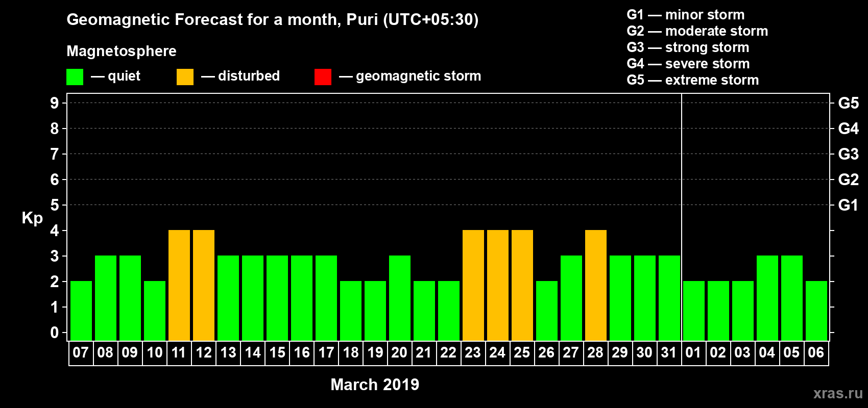Click the '— disturbed' legend text

coord(240,76)
